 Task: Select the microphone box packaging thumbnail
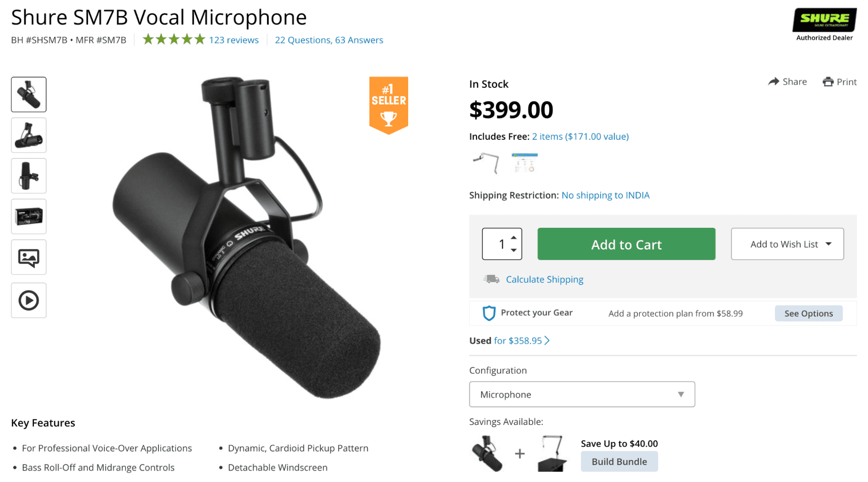pos(29,216)
